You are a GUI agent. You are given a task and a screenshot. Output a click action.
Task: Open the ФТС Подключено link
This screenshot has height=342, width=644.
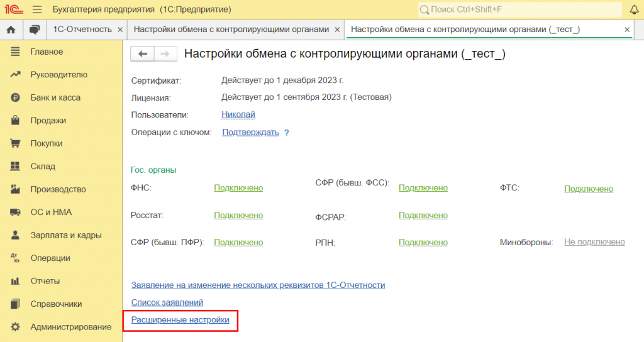(x=589, y=189)
